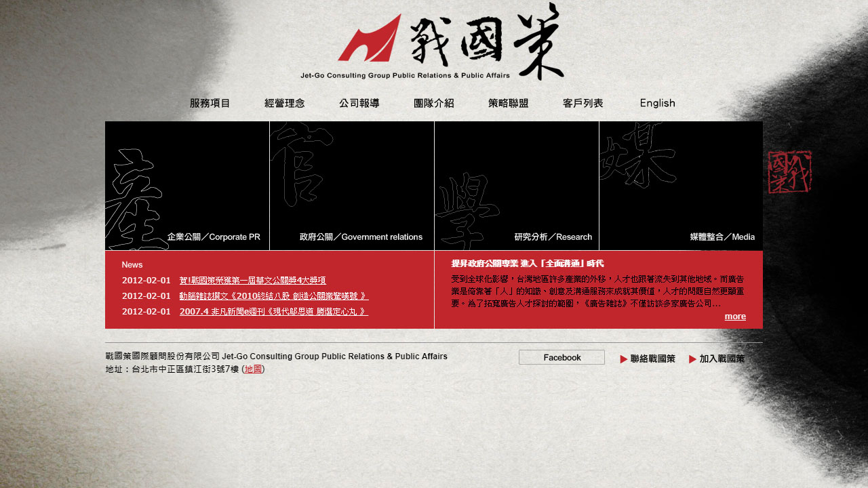Screen dimensions: 868x488
Task: Switch to the English version
Action: [x=658, y=103]
